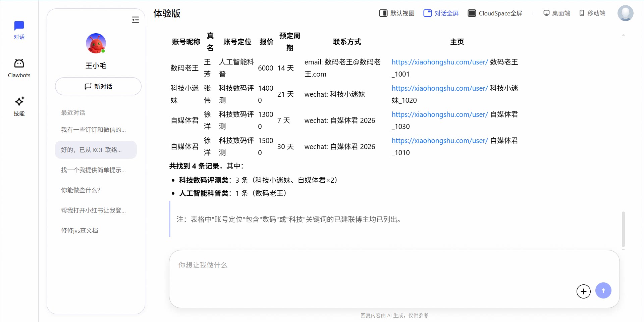This screenshot has height=322, width=644.
Task: Open recent chat 修修jvs查文档
Action: [x=79, y=230]
